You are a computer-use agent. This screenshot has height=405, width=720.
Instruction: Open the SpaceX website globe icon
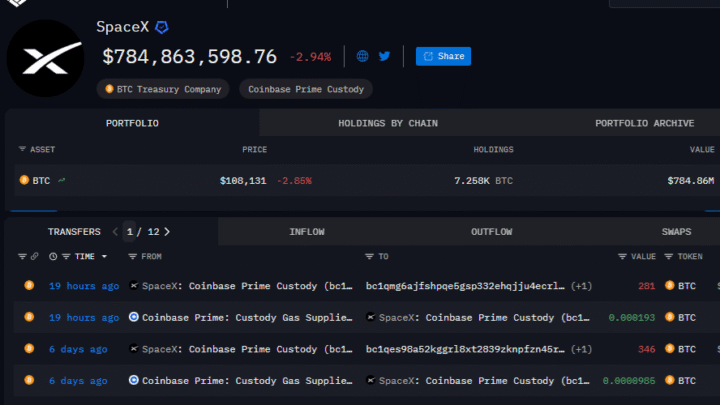coord(362,56)
